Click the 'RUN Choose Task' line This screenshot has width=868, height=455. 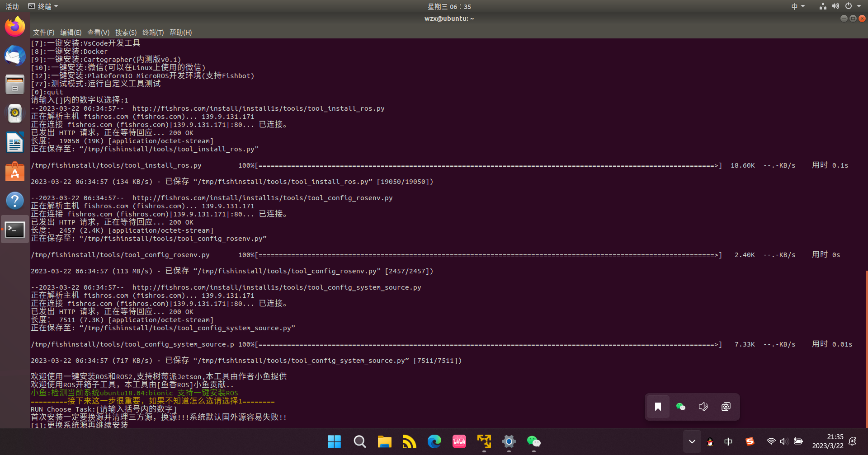click(104, 409)
